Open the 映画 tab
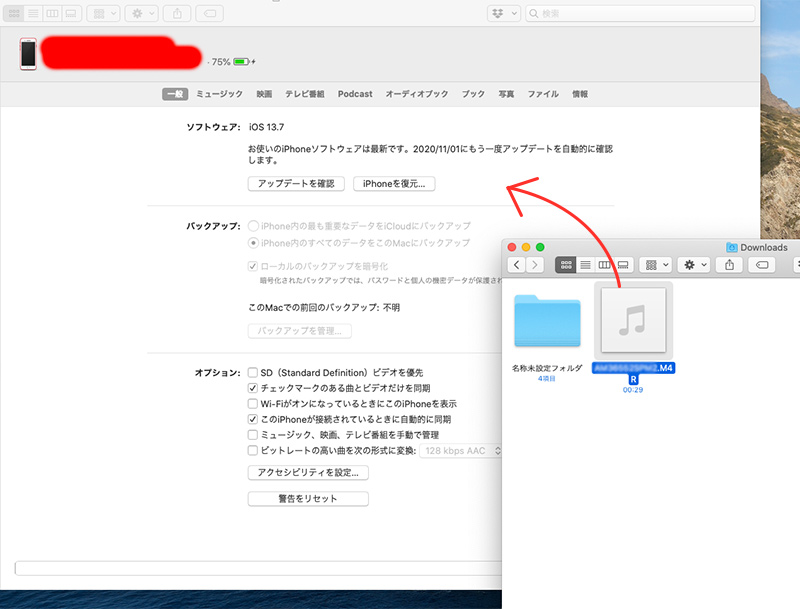 [x=264, y=94]
